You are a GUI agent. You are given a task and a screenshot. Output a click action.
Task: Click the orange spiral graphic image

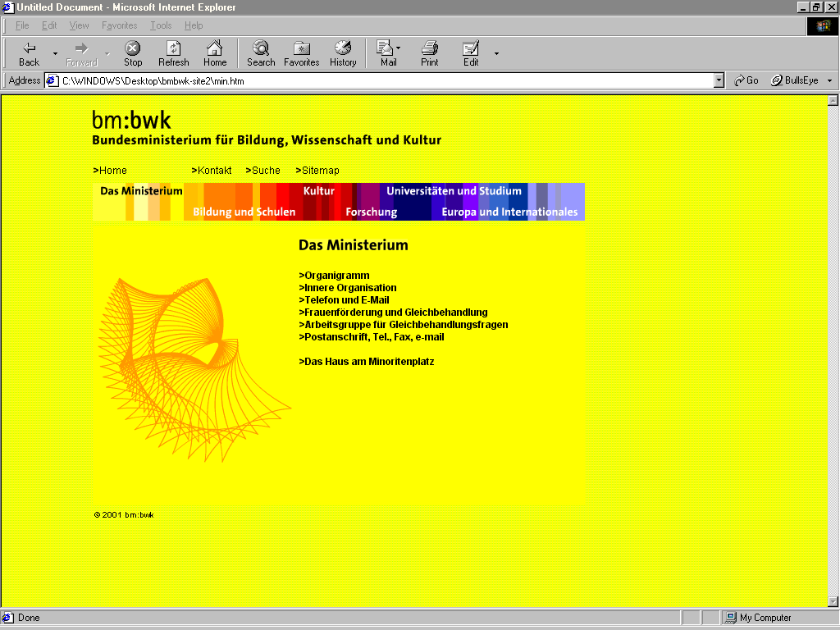194,370
